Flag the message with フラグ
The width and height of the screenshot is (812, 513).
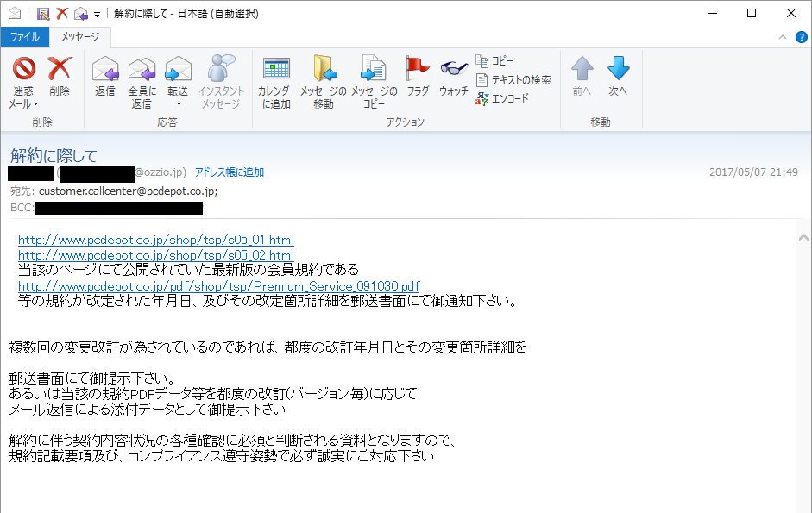click(x=418, y=77)
